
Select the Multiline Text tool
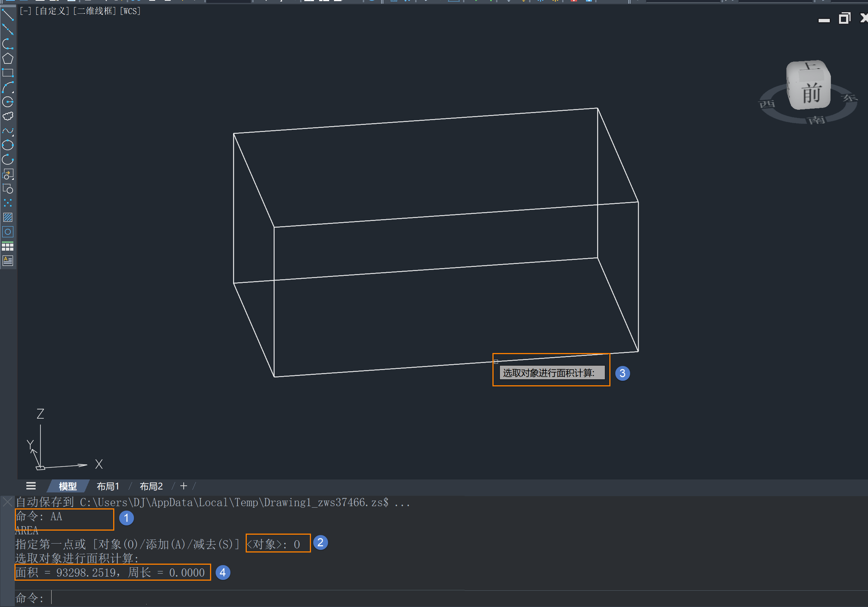tap(7, 261)
